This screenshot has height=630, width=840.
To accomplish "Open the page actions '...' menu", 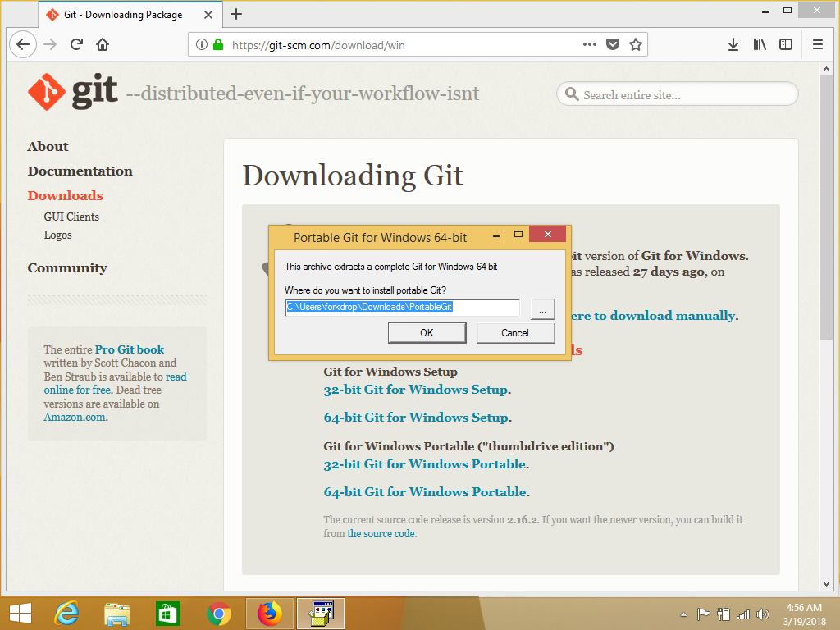I will tap(589, 44).
